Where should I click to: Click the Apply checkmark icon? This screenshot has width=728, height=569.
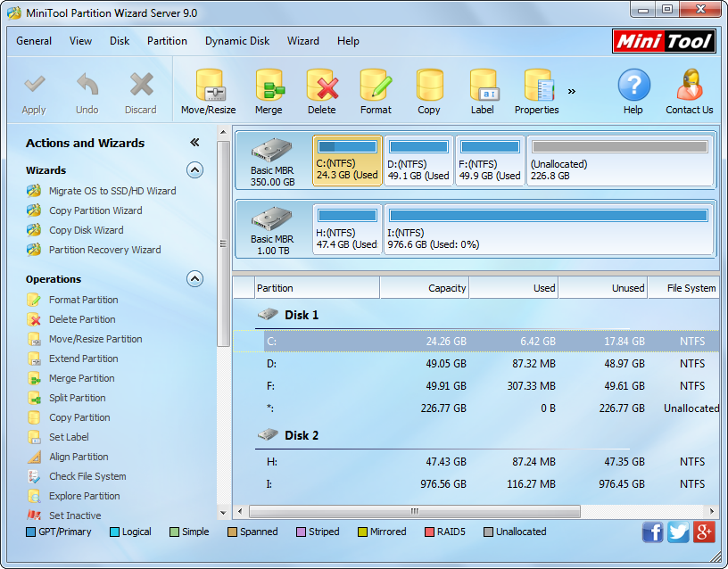point(35,85)
